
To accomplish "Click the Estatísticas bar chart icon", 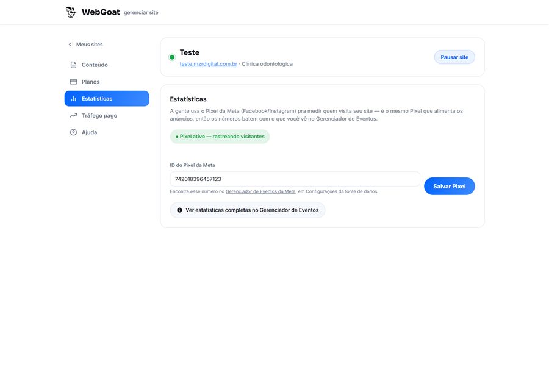I will pyautogui.click(x=73, y=99).
